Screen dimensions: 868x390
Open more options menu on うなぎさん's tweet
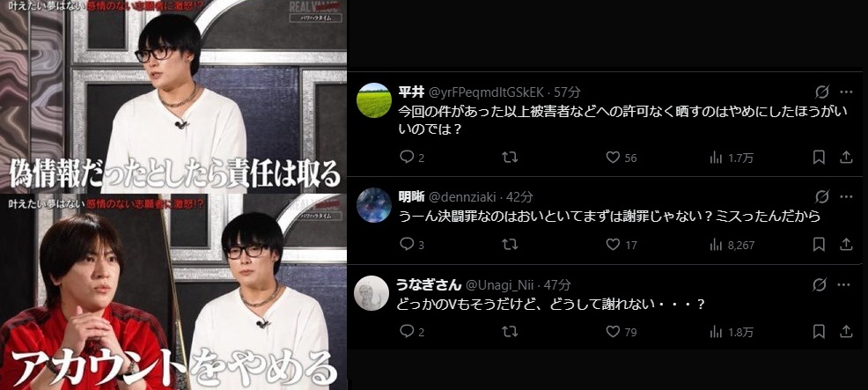pos(846,284)
